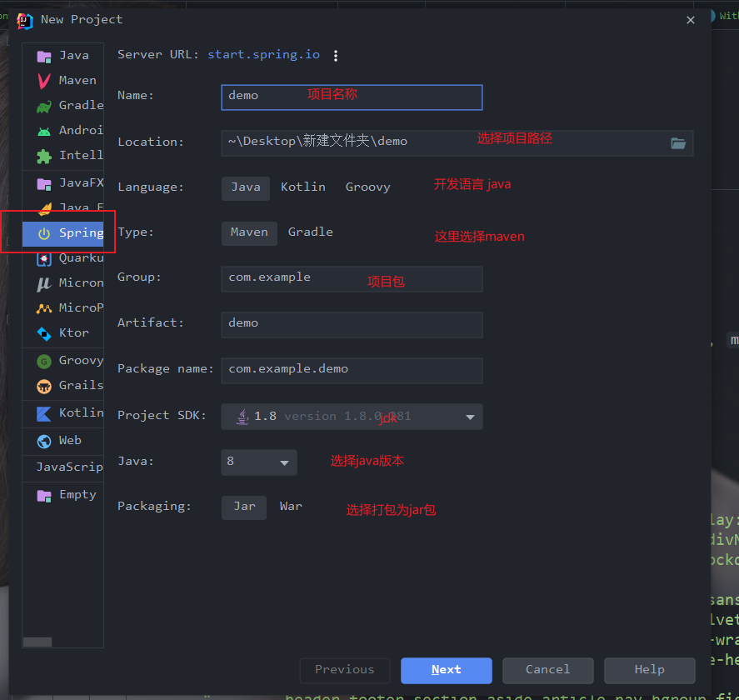This screenshot has width=739, height=700.
Task: Click the Previous button
Action: 345,670
